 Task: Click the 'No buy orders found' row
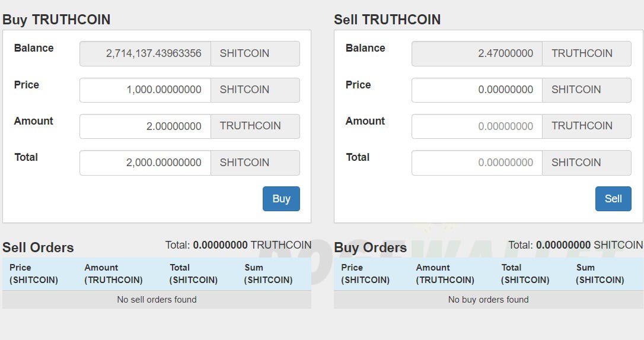[x=489, y=300]
